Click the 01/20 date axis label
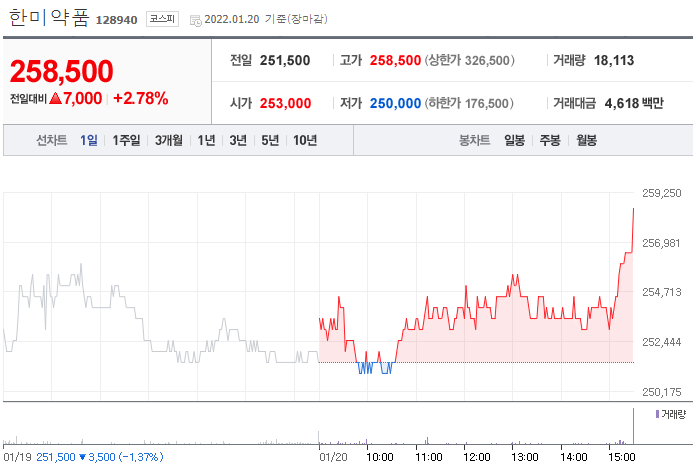The height and width of the screenshot is (473, 693). (x=333, y=457)
